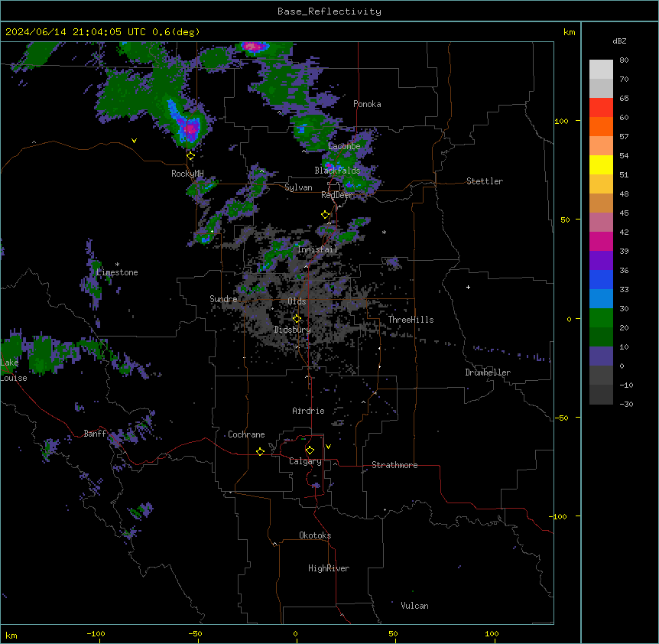Click the HighRiver town label

pos(329,568)
